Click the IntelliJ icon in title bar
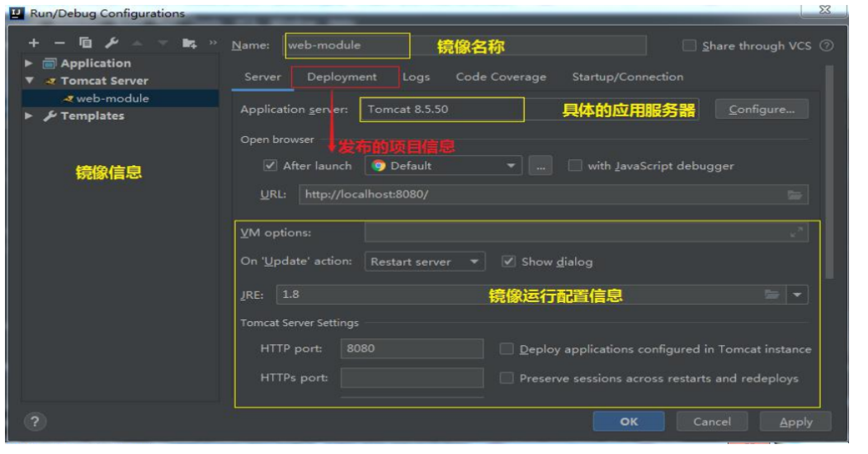The image size is (868, 454). tap(17, 12)
